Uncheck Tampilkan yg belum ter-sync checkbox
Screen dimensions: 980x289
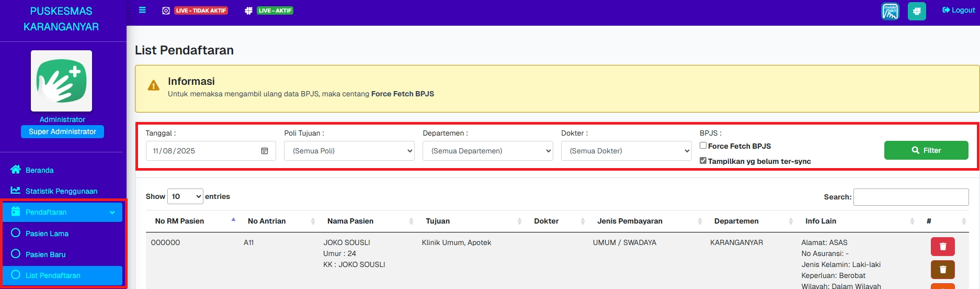(703, 161)
